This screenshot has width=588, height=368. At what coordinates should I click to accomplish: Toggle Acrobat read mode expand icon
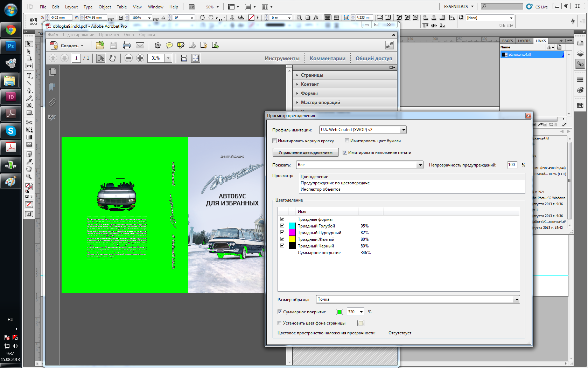point(390,45)
